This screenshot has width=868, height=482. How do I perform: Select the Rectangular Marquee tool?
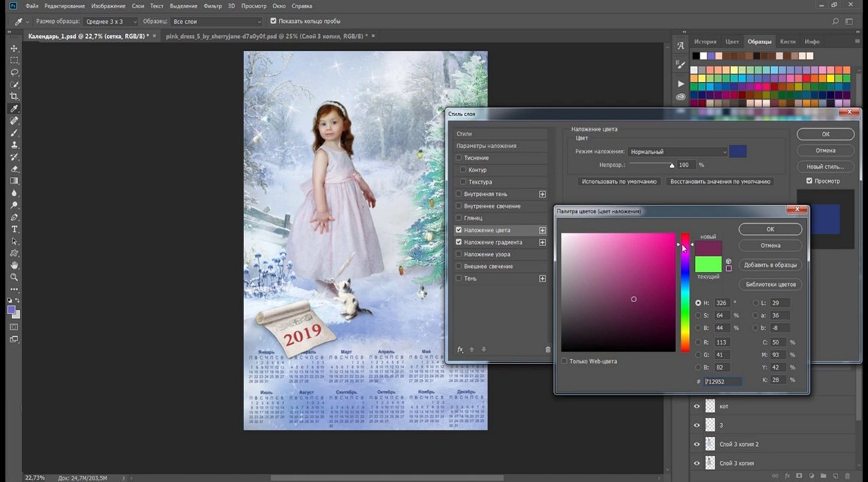pos(14,60)
